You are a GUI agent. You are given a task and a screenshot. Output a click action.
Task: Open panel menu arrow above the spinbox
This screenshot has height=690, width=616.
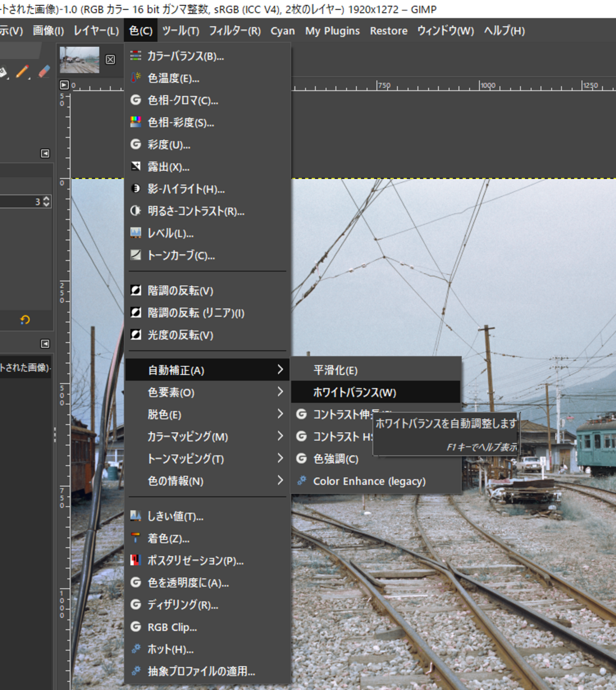pos(45,153)
